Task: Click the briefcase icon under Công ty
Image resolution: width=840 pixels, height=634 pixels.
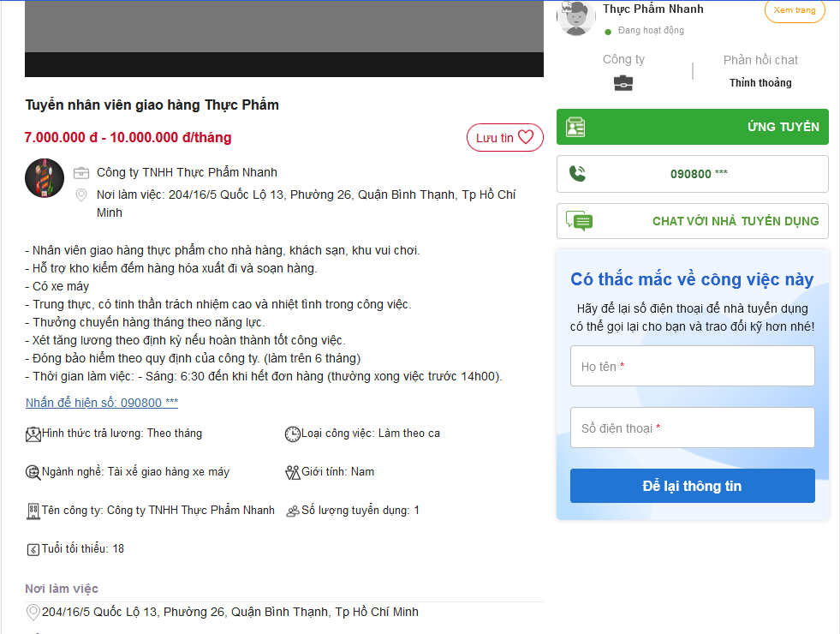Action: [x=623, y=83]
